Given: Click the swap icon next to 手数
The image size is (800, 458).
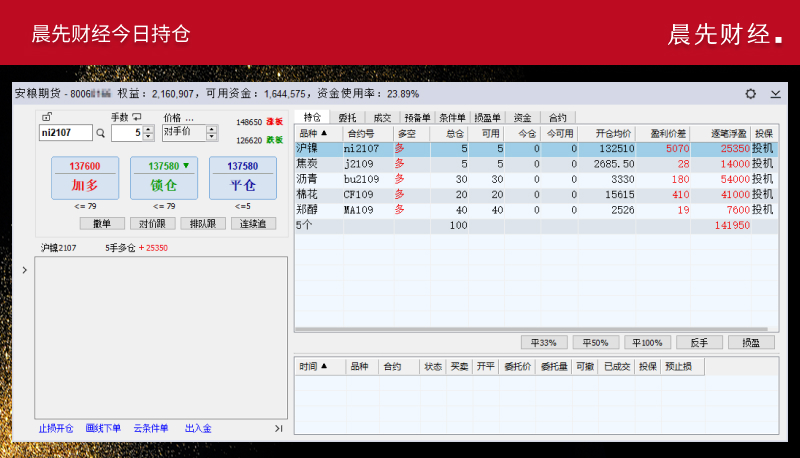Looking at the screenshot, I should click(x=137, y=117).
